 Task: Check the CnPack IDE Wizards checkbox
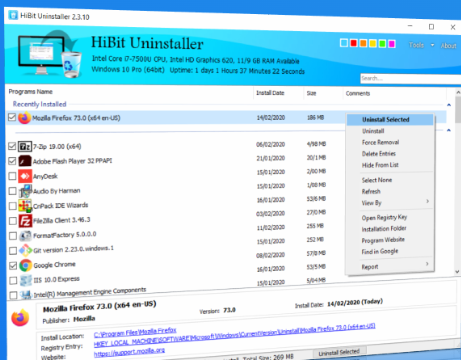pyautogui.click(x=13, y=206)
